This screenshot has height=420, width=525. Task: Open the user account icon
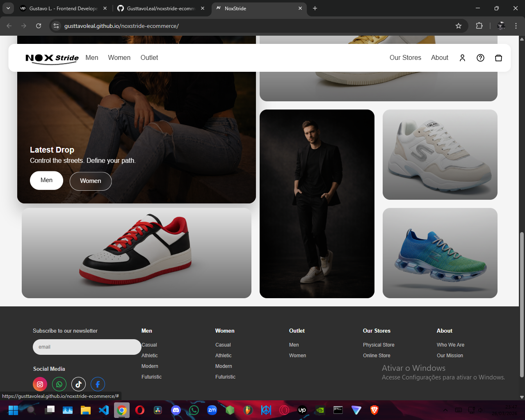click(x=462, y=58)
